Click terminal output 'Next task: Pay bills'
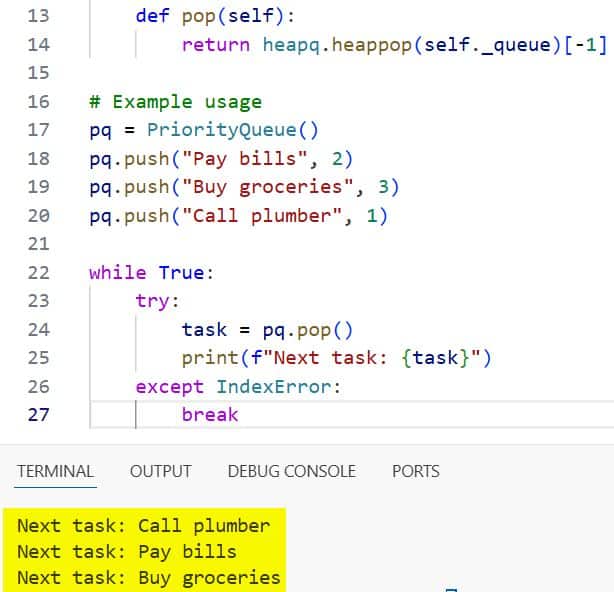 127,552
